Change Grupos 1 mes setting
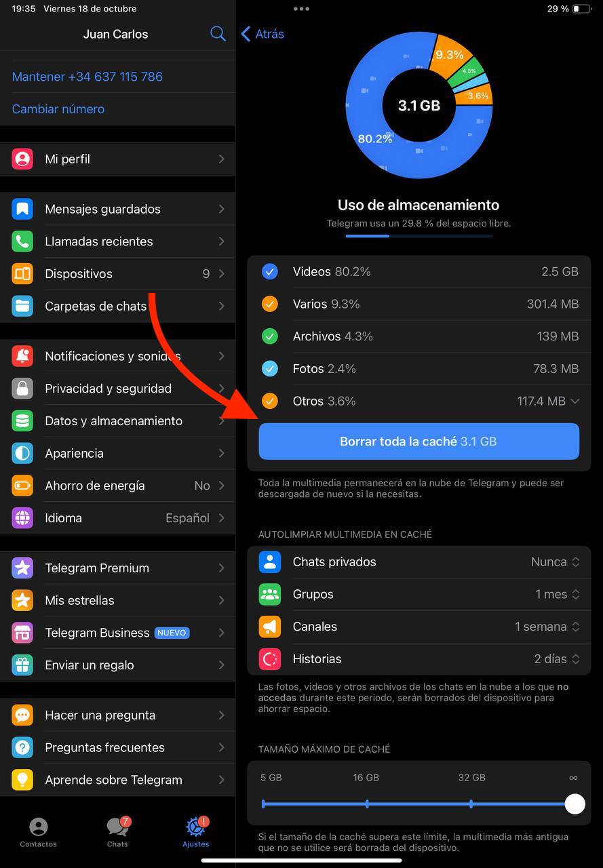The image size is (603, 868). coord(558,594)
